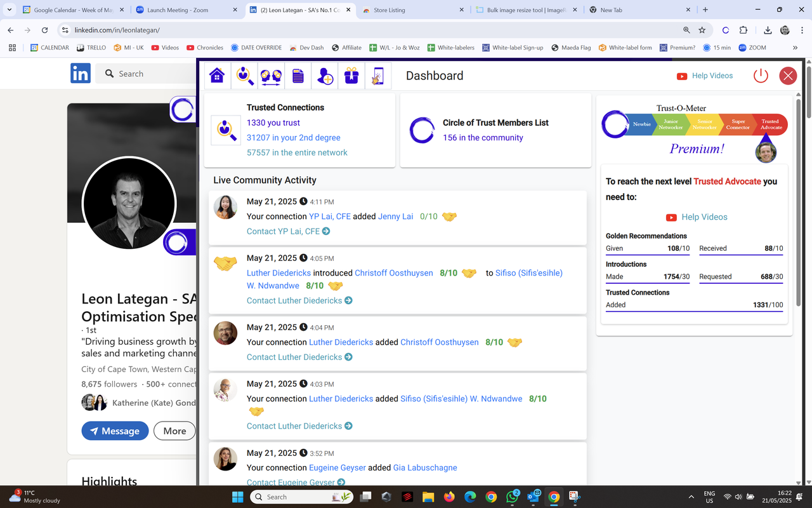Open the Windows Start button
812x508 pixels.
pos(238,497)
